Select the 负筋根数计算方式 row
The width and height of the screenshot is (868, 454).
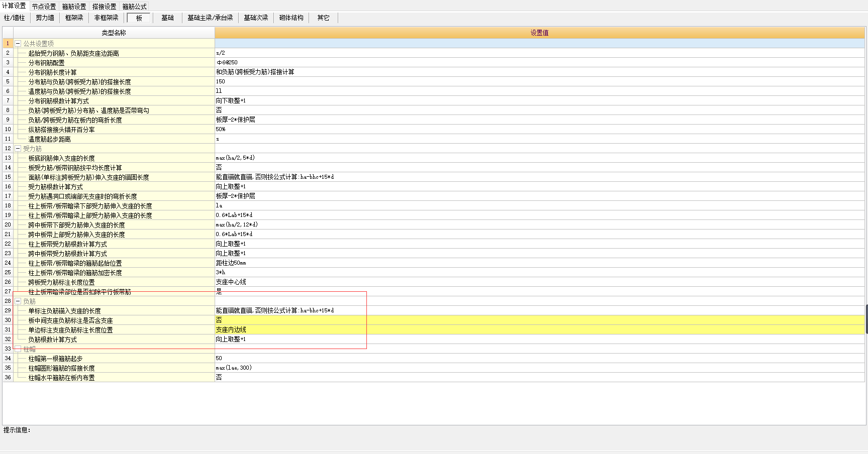pyautogui.click(x=114, y=339)
